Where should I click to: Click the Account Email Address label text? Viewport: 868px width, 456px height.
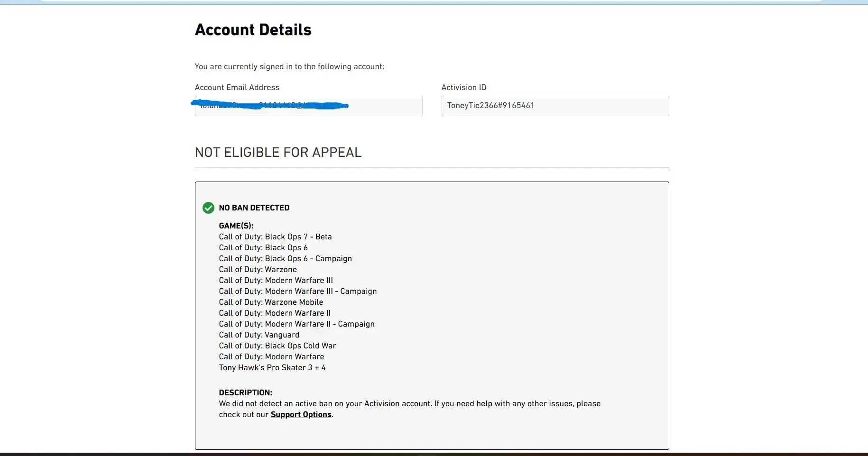pos(237,88)
